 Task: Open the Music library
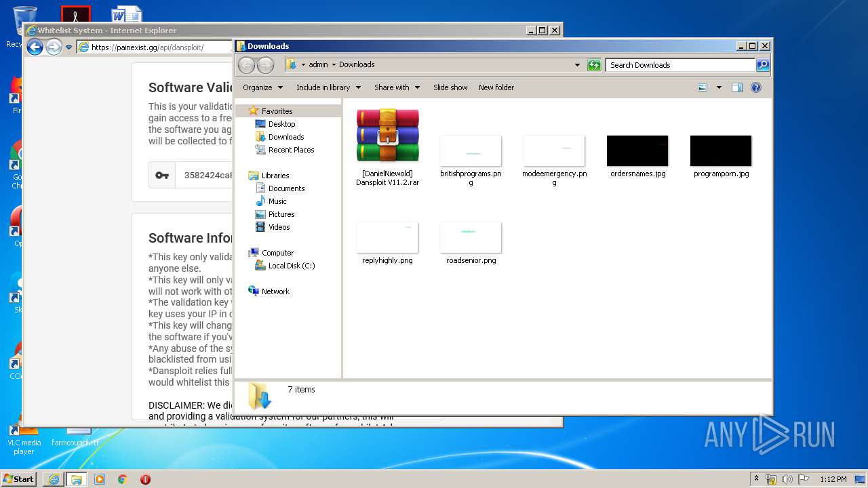coord(277,201)
